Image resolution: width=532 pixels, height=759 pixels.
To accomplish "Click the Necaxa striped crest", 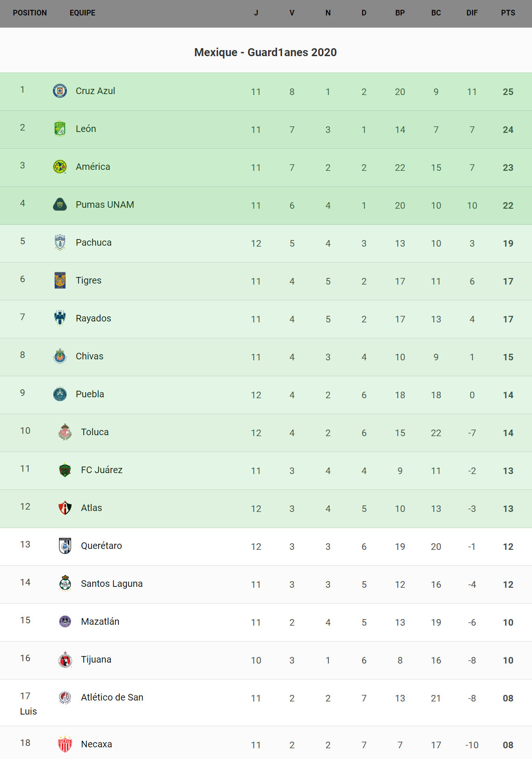I will click(x=65, y=744).
